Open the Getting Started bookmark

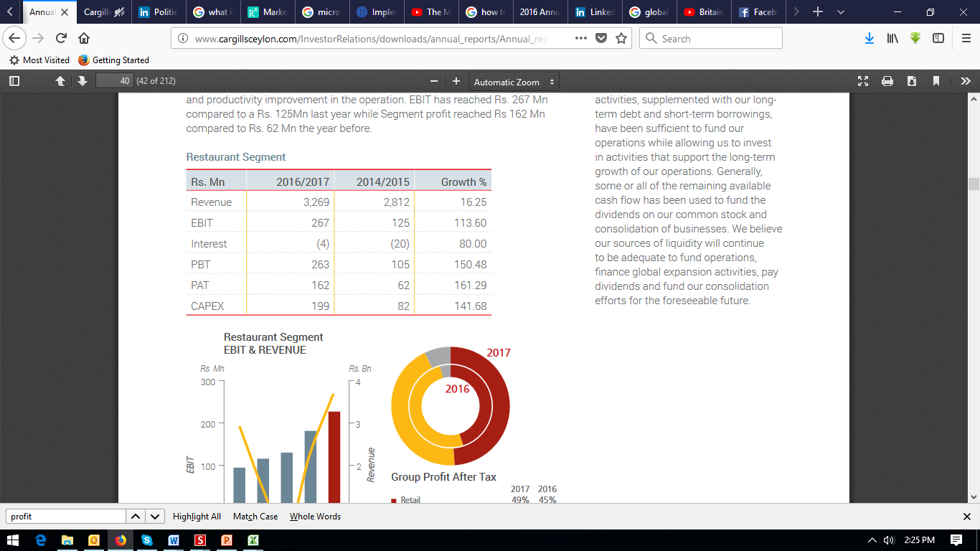(113, 60)
